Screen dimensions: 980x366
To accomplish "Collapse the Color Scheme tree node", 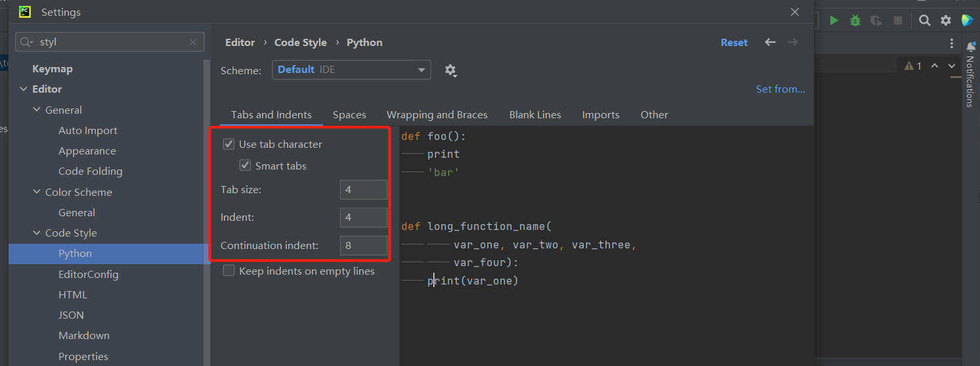I will click(37, 192).
